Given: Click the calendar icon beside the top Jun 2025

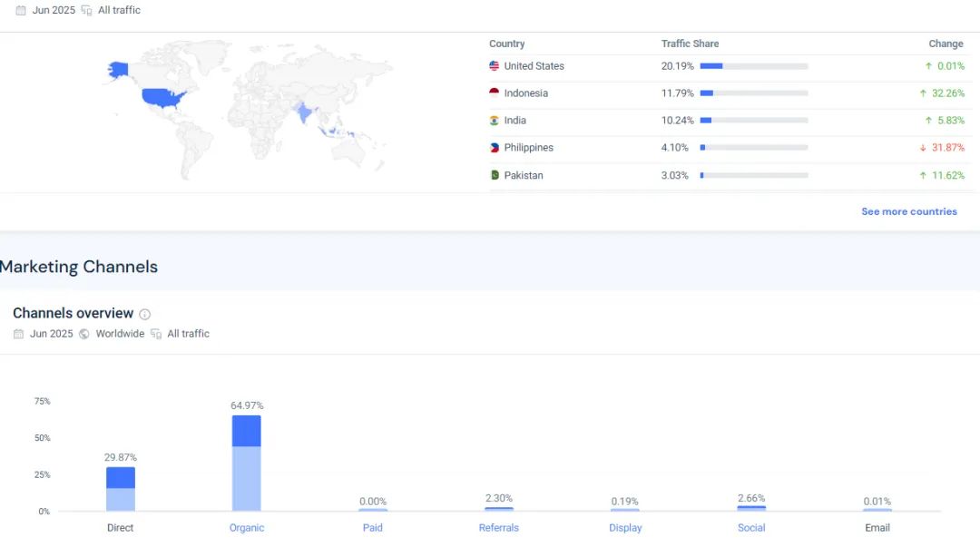Looking at the screenshot, I should click(x=21, y=10).
